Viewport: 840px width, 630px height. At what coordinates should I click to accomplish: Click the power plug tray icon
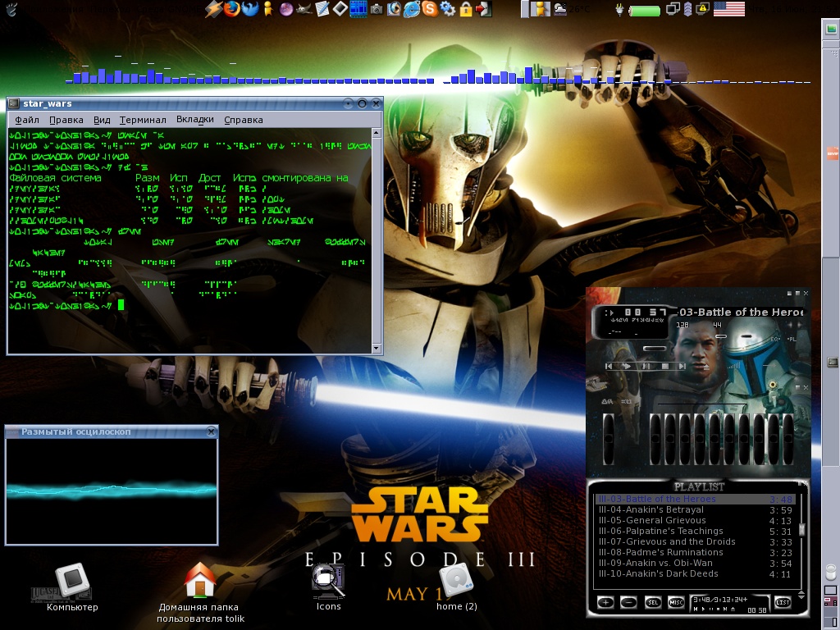click(620, 9)
